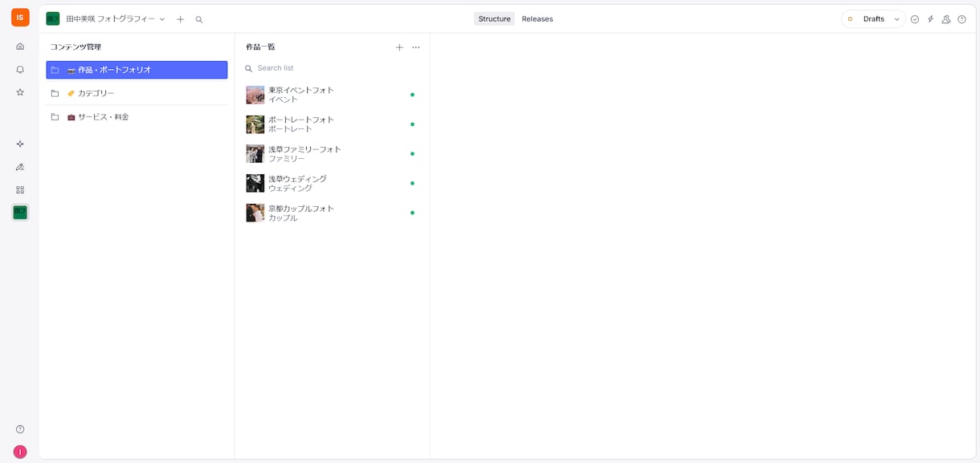The height and width of the screenshot is (463, 980).
Task: Open 浅草ウェディング document
Action: coord(333,183)
